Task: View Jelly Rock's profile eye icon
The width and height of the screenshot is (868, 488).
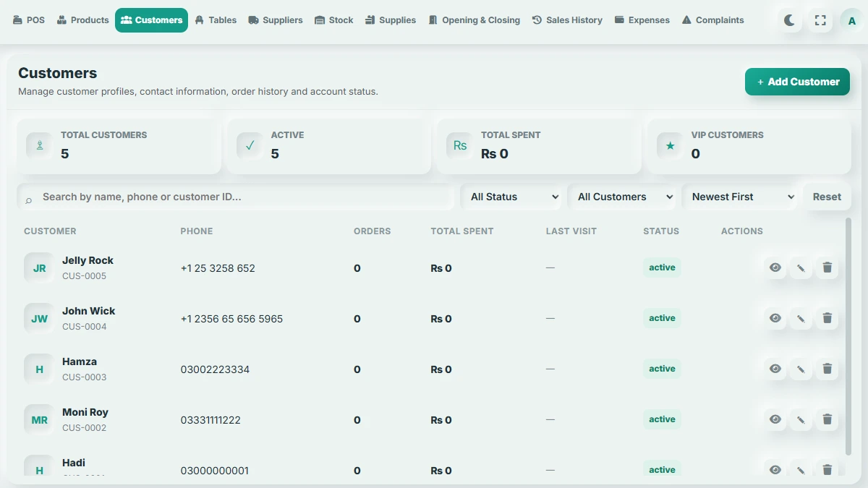Action: pyautogui.click(x=775, y=267)
